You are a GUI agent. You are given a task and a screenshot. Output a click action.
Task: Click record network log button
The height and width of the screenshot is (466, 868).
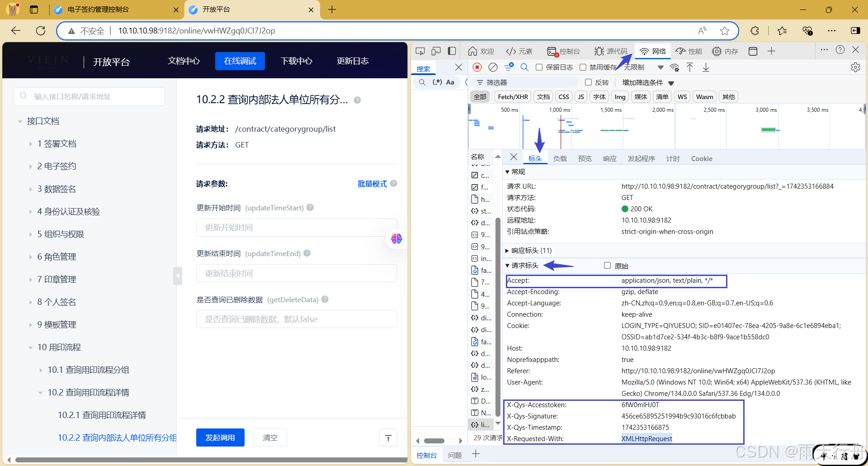pos(477,67)
